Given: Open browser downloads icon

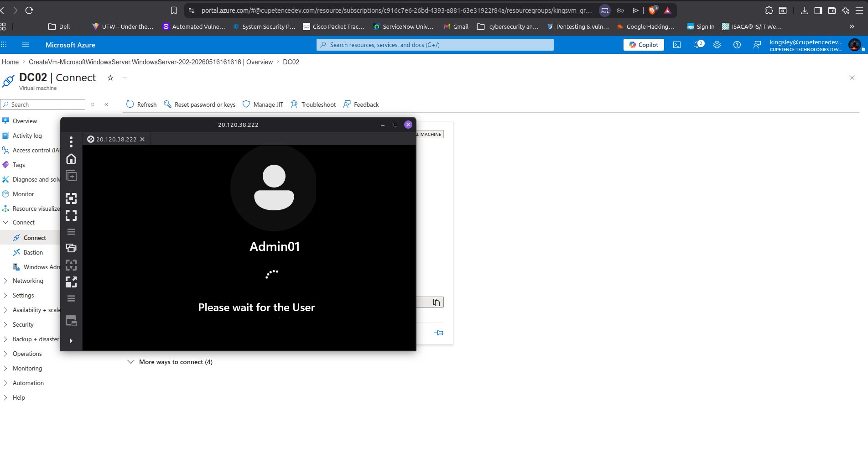Looking at the screenshot, I should 805,10.
